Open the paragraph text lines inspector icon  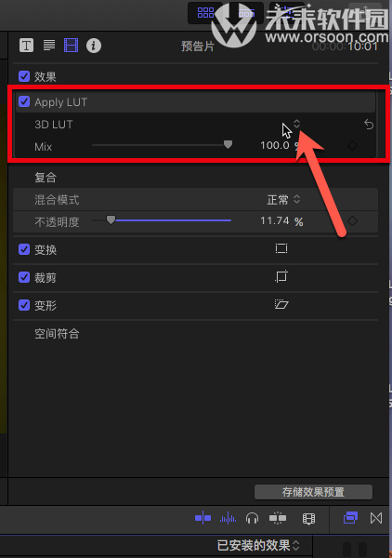pyautogui.click(x=49, y=46)
